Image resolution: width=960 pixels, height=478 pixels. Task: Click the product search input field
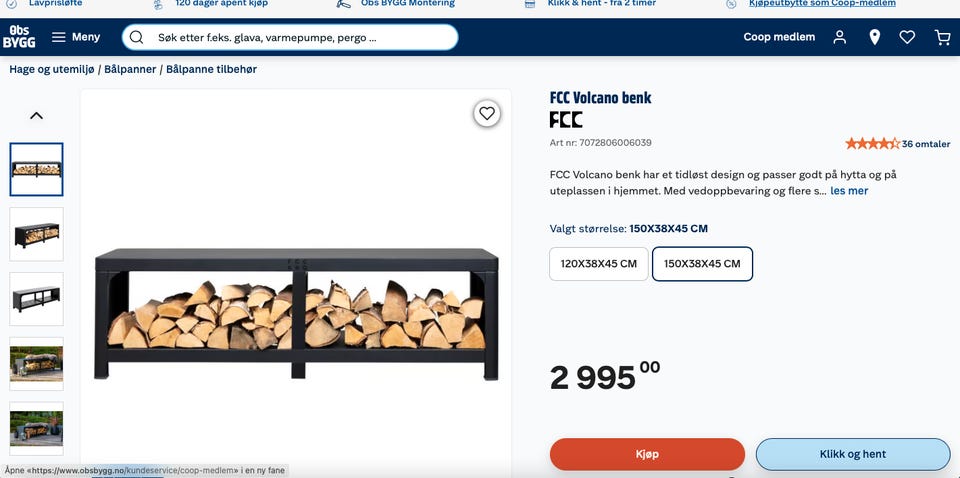pos(300,37)
